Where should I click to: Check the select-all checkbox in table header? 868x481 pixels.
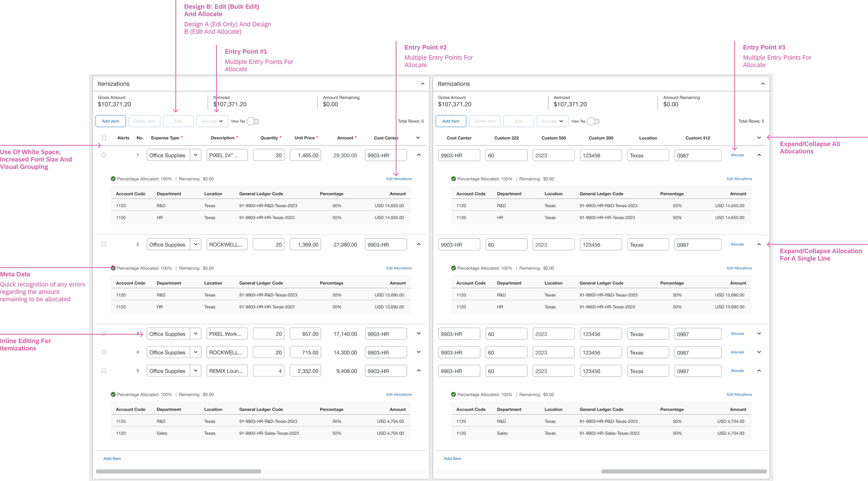pyautogui.click(x=104, y=138)
